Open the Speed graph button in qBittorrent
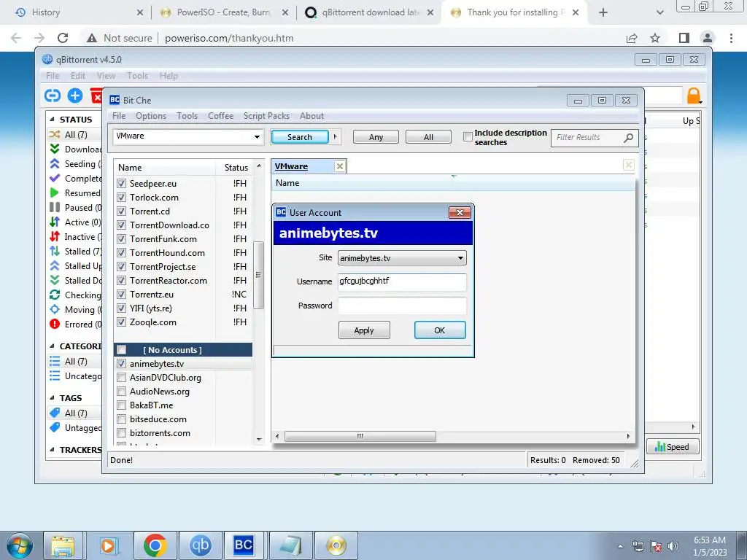Screen dimensions: 747x560 coord(673,447)
